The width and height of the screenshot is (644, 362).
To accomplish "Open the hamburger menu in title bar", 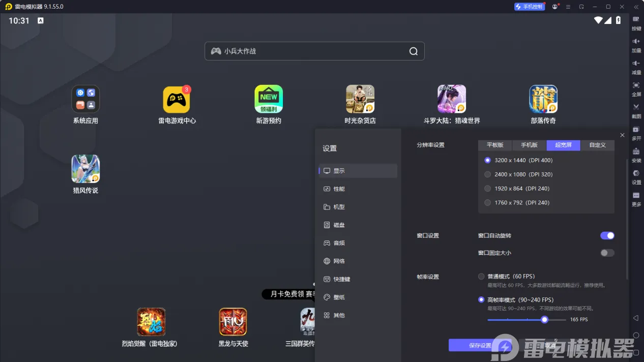I will pyautogui.click(x=568, y=7).
